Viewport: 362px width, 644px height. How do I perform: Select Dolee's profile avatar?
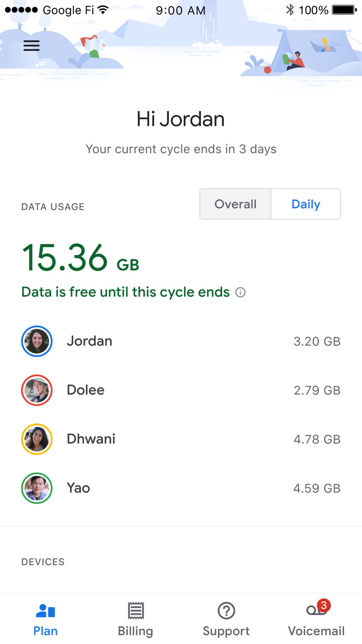coord(37,390)
